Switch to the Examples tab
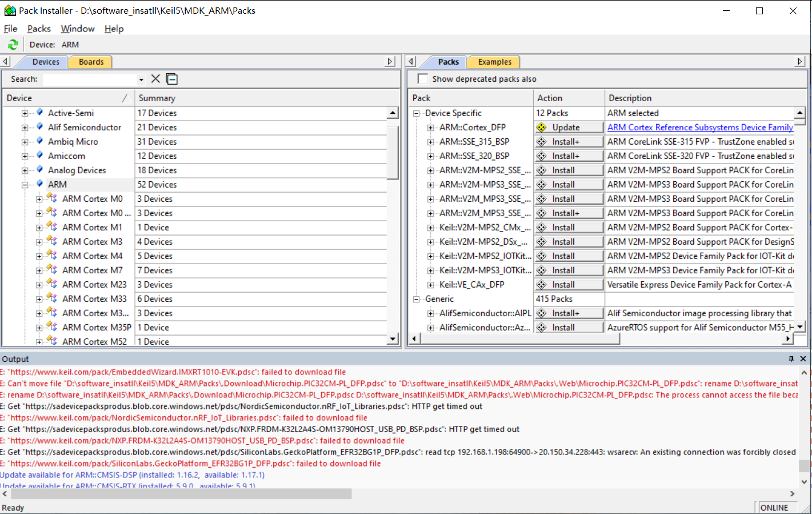The image size is (812, 514). (x=494, y=62)
